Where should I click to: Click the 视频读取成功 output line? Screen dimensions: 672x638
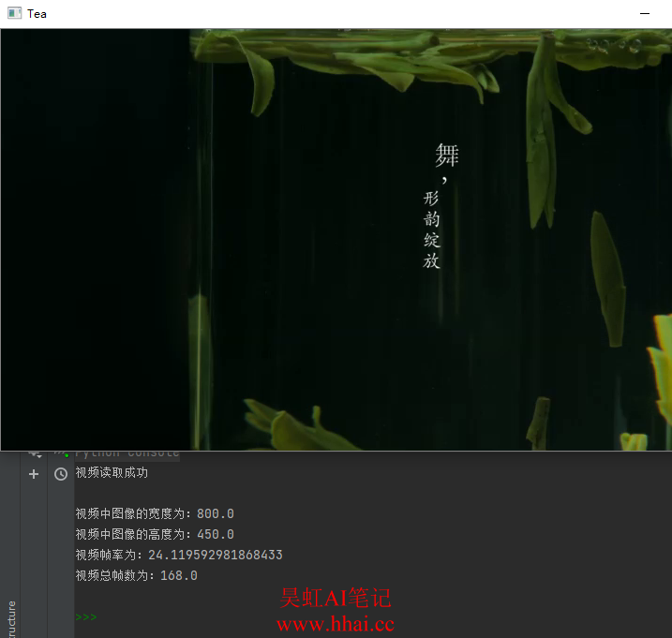(112, 473)
